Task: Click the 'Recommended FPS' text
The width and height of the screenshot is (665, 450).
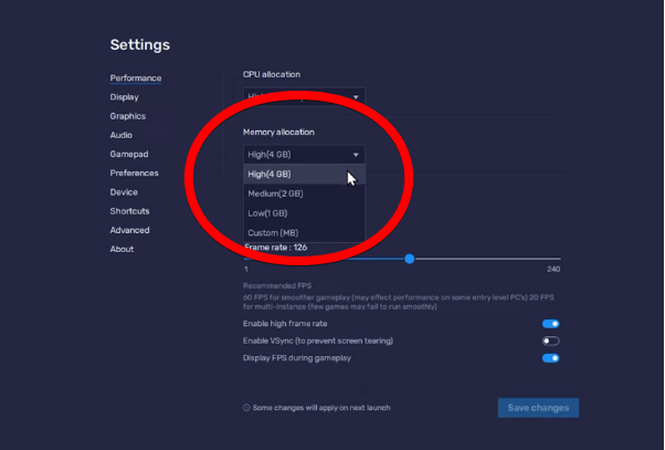Action: [277, 286]
